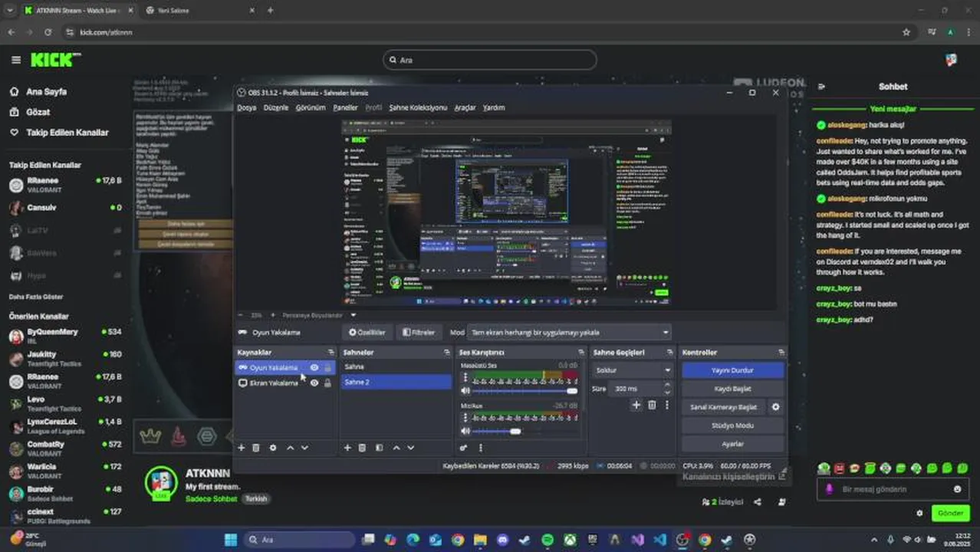Viewport: 980px width, 552px height.
Task: Open OBS Düzenle menu
Action: [x=276, y=108]
